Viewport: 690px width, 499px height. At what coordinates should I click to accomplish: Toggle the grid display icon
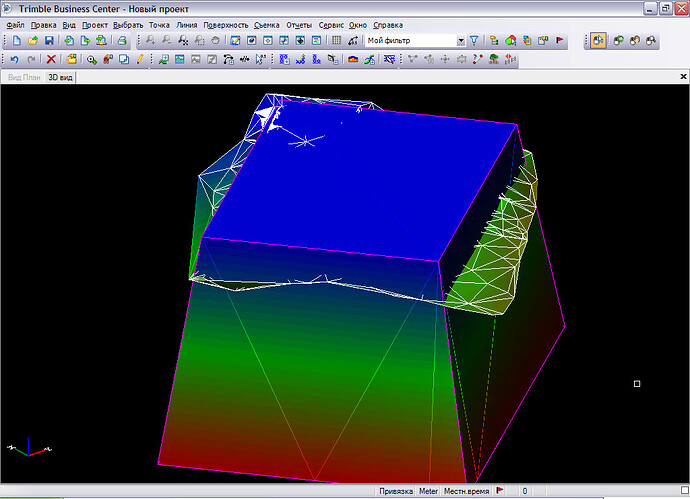click(x=337, y=40)
